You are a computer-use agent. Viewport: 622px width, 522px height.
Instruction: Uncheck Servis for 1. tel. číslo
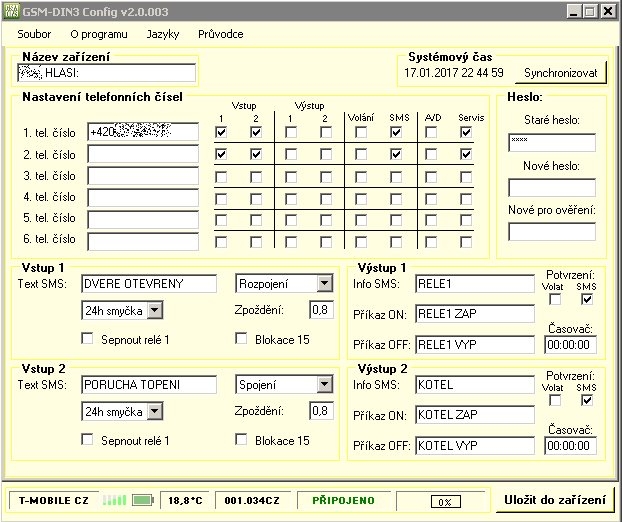pyautogui.click(x=465, y=132)
